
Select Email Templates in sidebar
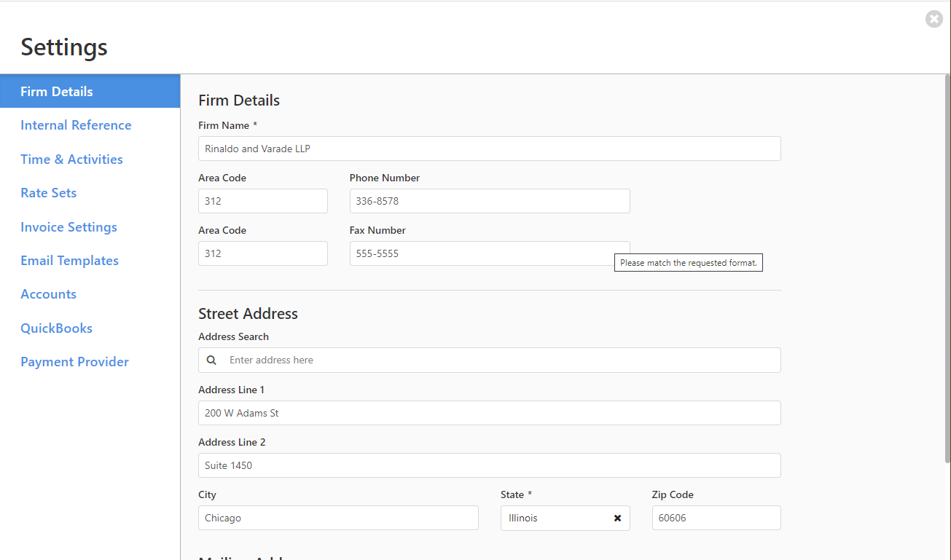tap(69, 261)
